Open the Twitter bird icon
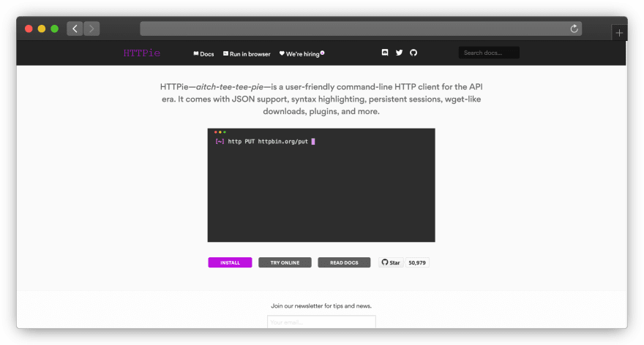 [x=399, y=53]
